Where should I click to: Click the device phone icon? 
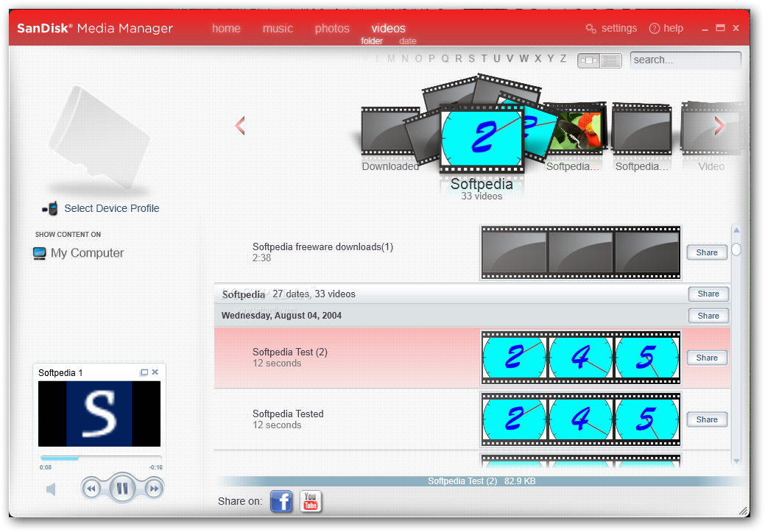50,209
